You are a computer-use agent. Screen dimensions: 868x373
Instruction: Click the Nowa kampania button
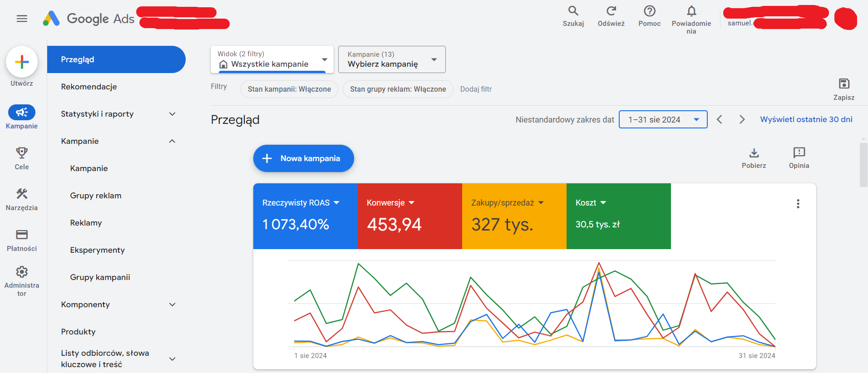coord(304,158)
